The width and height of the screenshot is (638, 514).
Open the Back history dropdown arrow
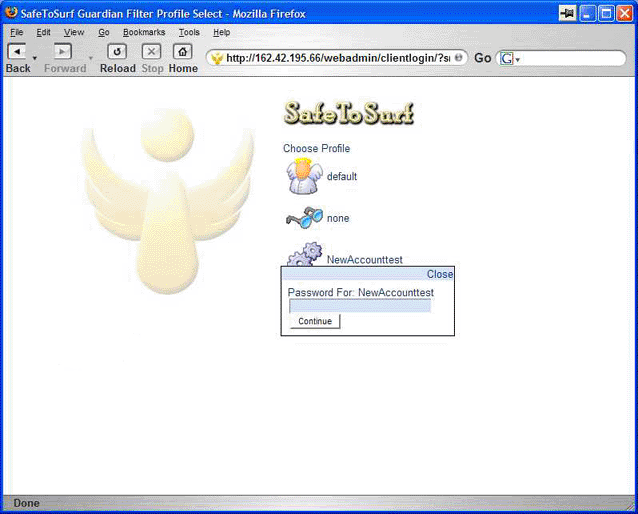[x=35, y=58]
